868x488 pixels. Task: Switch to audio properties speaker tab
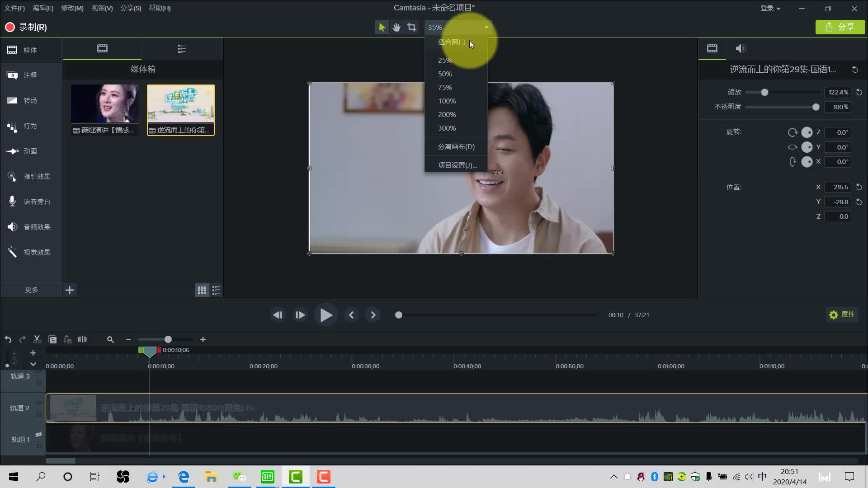[x=741, y=48]
